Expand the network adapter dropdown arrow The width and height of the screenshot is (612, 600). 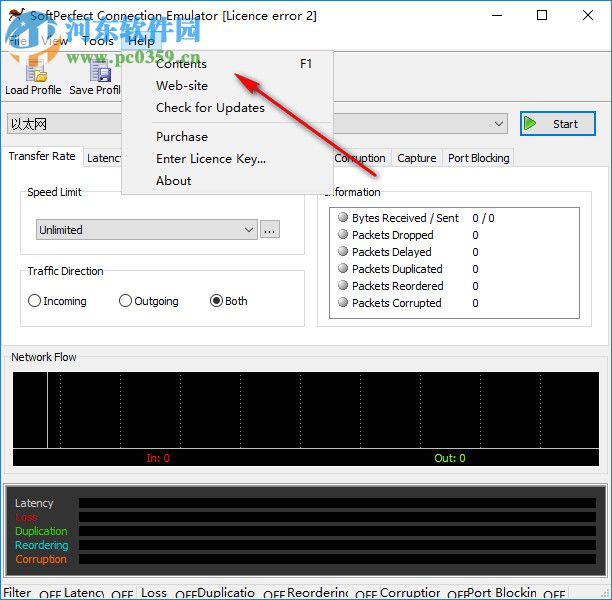[x=498, y=124]
